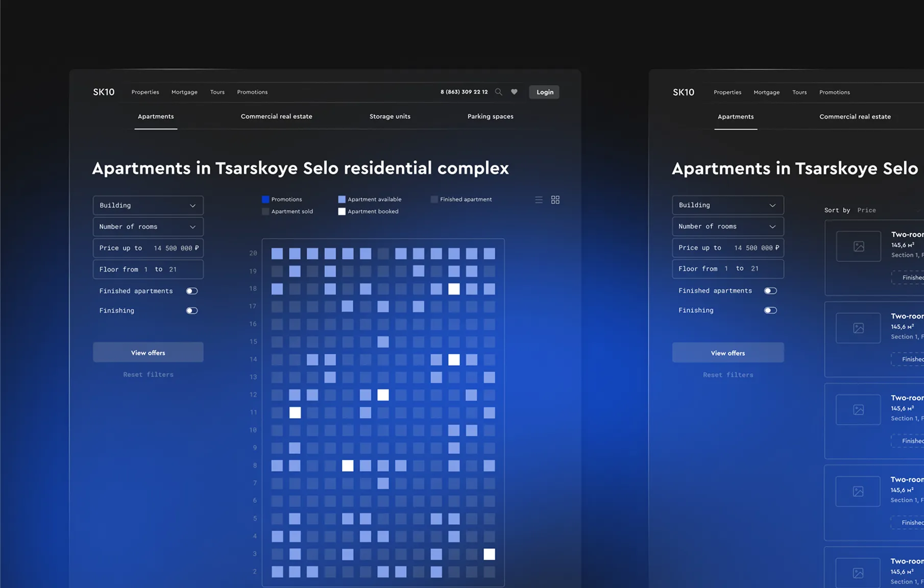924x588 pixels.
Task: Expand Number of rooms dropdown in right window
Action: (728, 226)
